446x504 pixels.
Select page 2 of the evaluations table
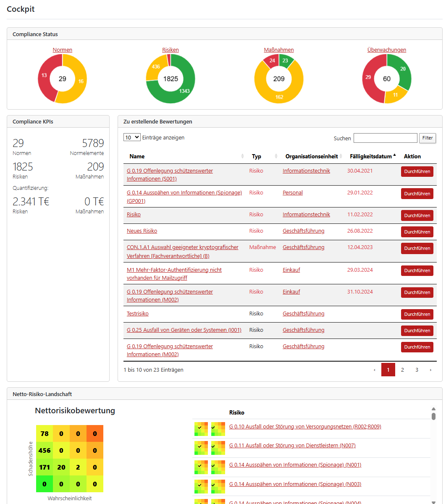click(x=402, y=370)
